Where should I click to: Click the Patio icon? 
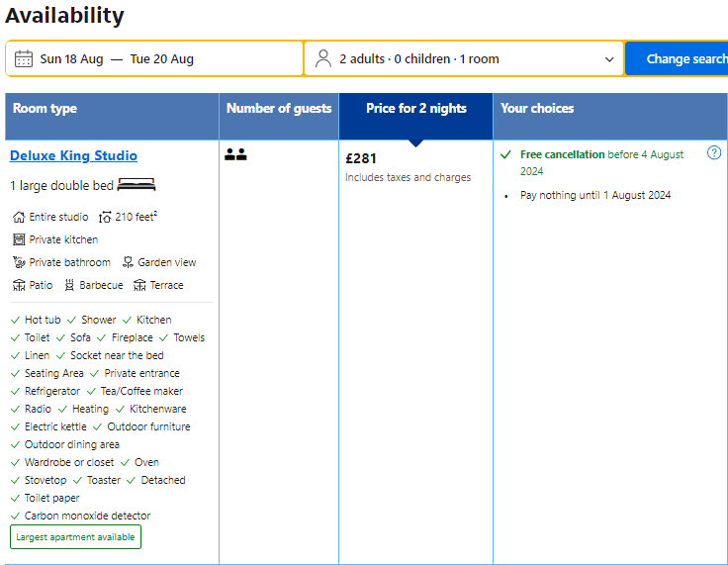[x=19, y=285]
